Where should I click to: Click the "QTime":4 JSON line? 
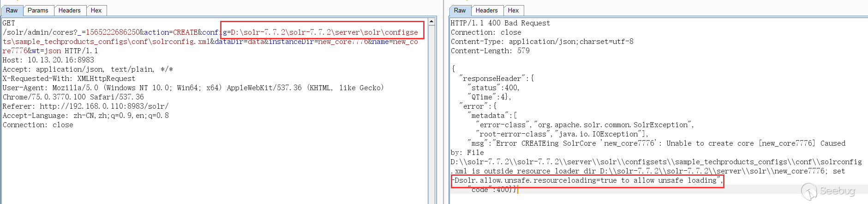click(489, 97)
